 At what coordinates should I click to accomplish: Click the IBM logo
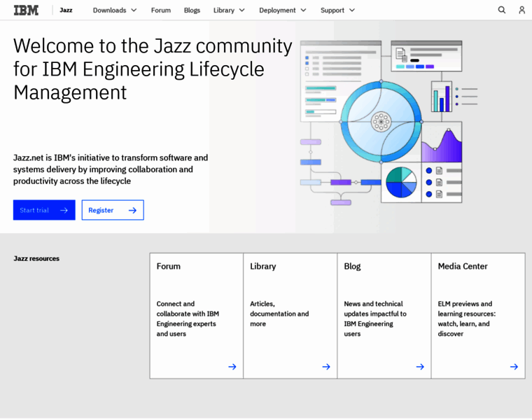[26, 10]
